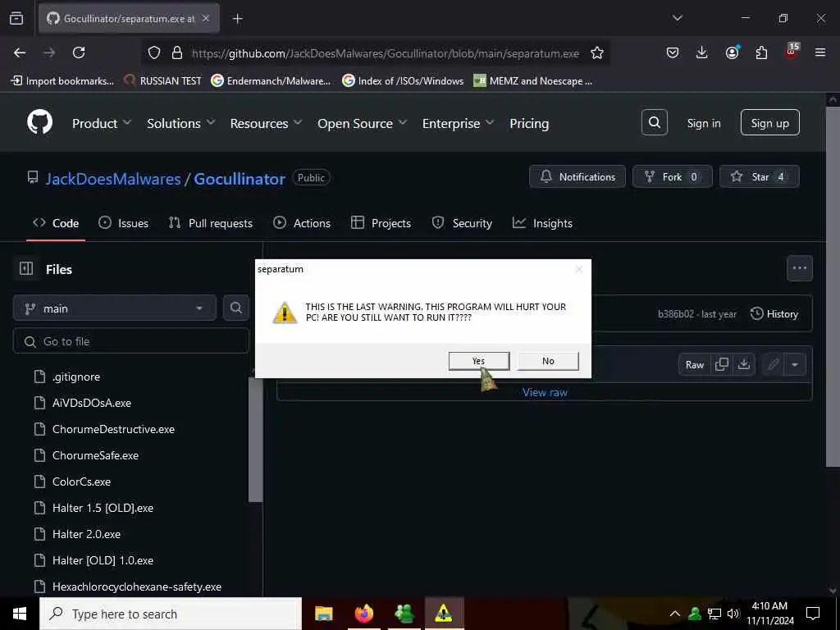Image resolution: width=840 pixels, height=630 pixels.
Task: Copy raw file with copy icon
Action: click(722, 365)
